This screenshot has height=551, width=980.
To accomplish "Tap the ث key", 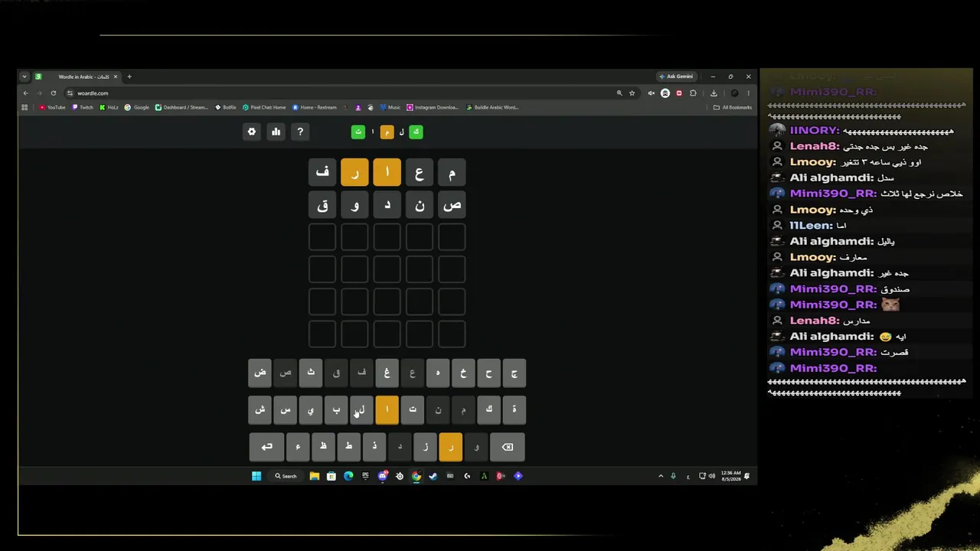I will (311, 373).
